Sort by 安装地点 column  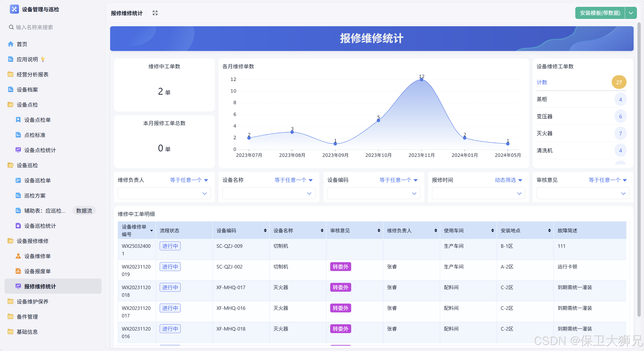point(549,230)
